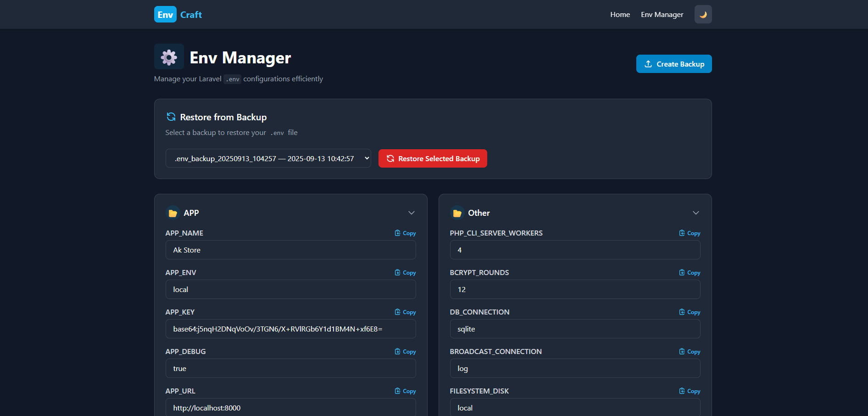Click Restore Selected Backup
Image resolution: width=868 pixels, height=416 pixels.
point(432,158)
